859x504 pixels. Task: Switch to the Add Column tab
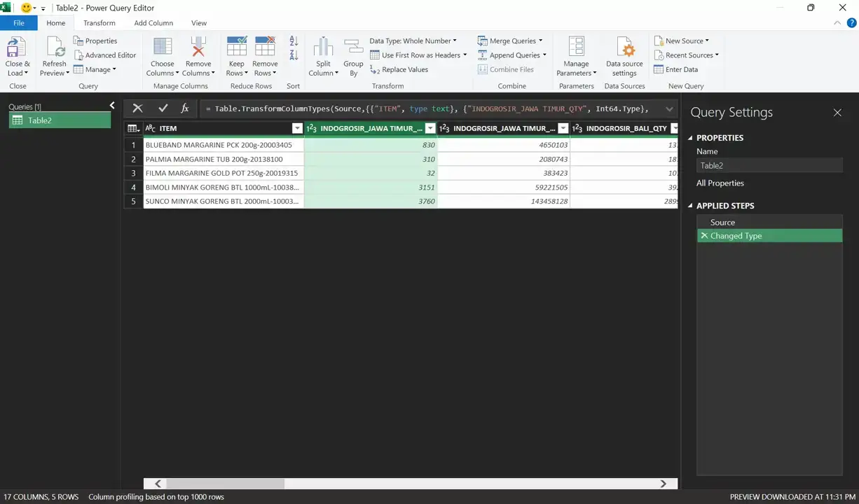click(x=153, y=23)
